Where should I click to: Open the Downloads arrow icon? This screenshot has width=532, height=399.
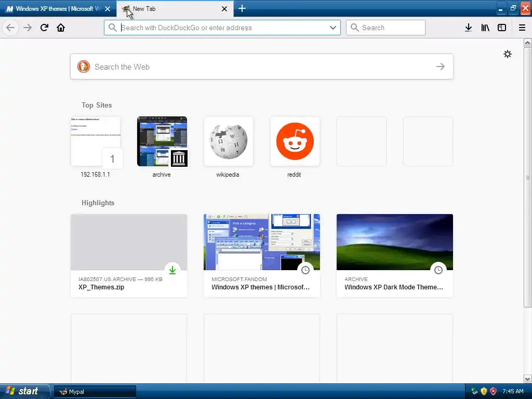coord(469,28)
